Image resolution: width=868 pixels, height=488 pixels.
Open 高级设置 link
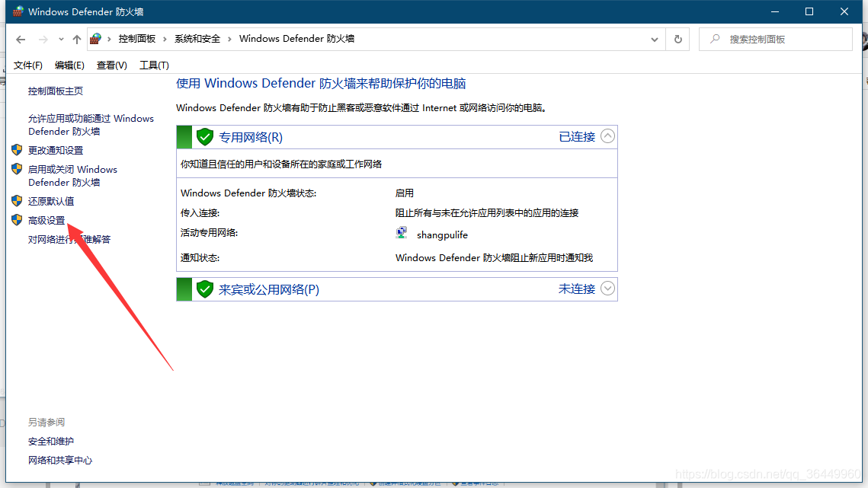coord(46,220)
